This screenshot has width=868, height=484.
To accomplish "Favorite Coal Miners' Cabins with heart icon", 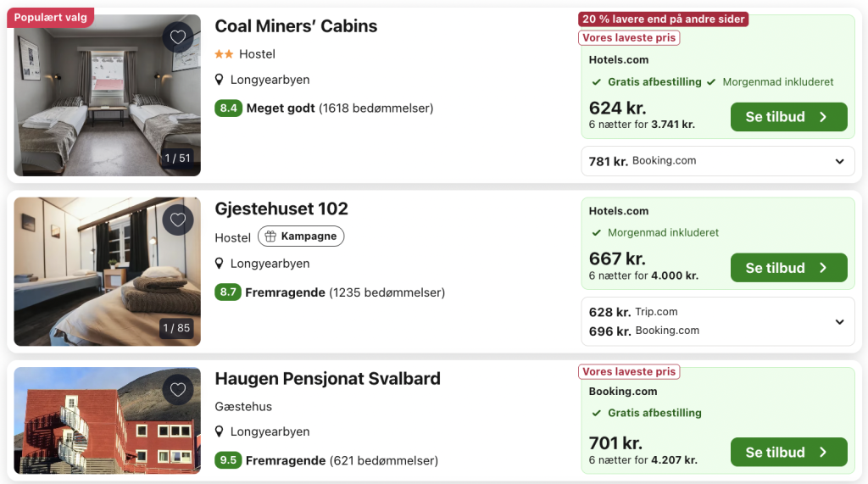I will [x=177, y=37].
